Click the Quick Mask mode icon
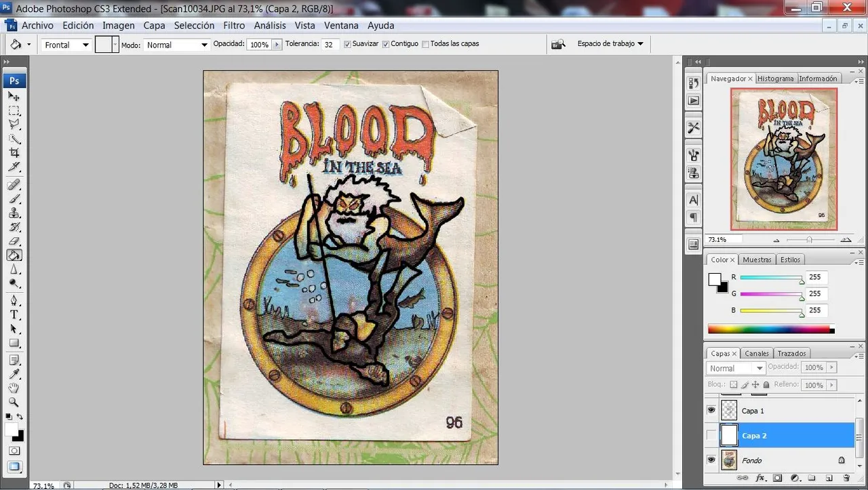 pyautogui.click(x=14, y=451)
